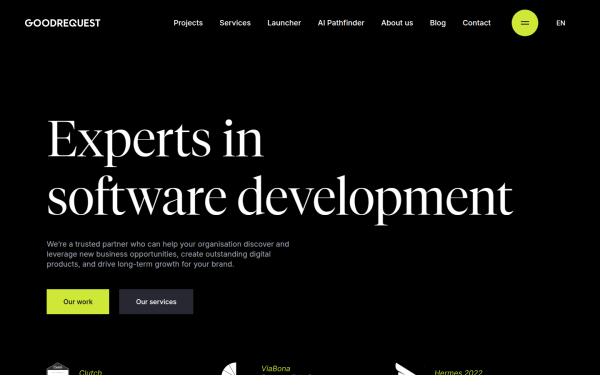600x375 pixels.
Task: Click the Clutch award label
Action: [90, 372]
